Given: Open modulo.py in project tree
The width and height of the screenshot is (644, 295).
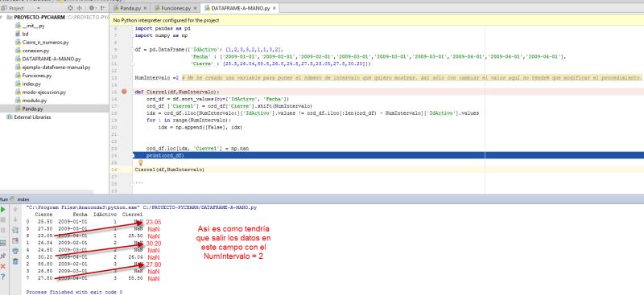Looking at the screenshot, I should pos(31,100).
